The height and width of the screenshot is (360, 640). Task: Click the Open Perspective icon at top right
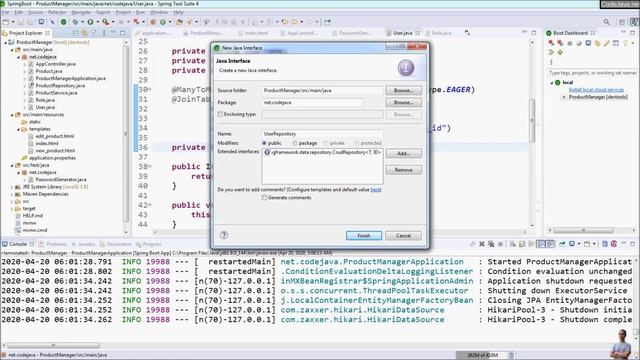click(622, 22)
